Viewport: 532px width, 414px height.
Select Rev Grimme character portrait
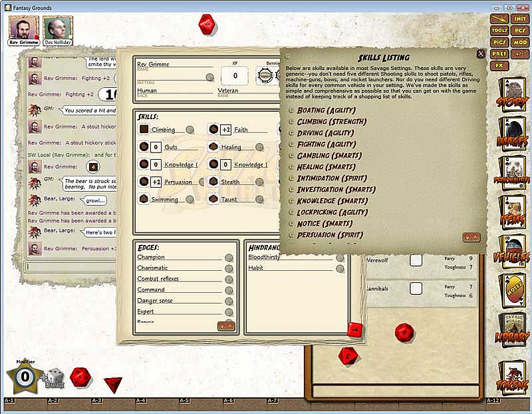click(24, 30)
